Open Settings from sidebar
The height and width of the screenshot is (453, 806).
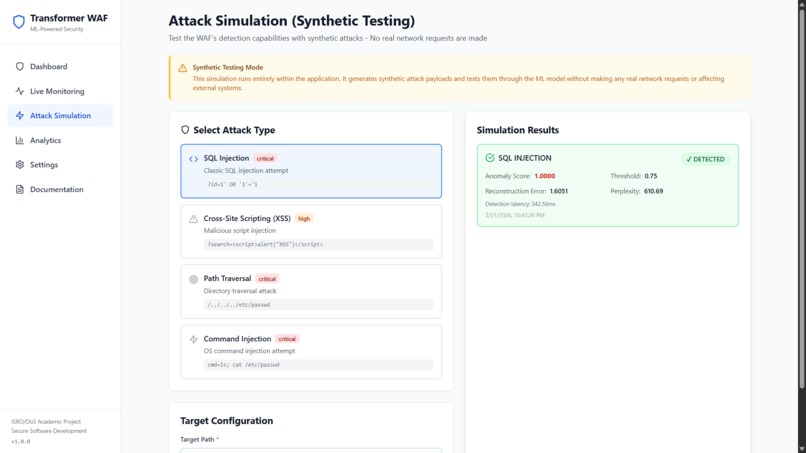(60, 165)
